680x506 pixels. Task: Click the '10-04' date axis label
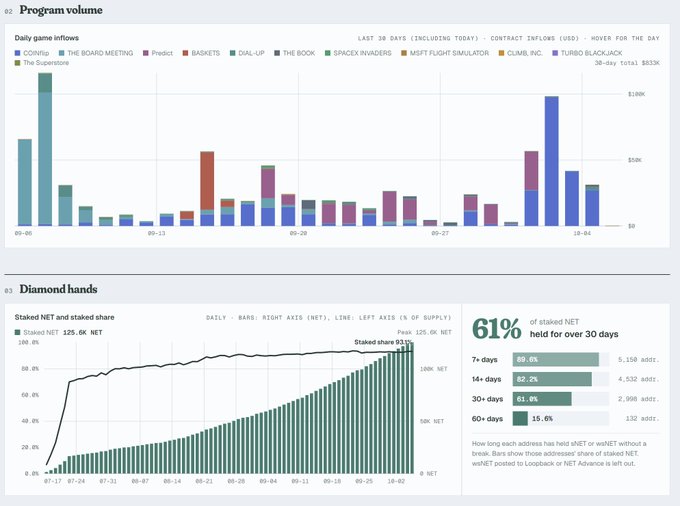point(582,233)
